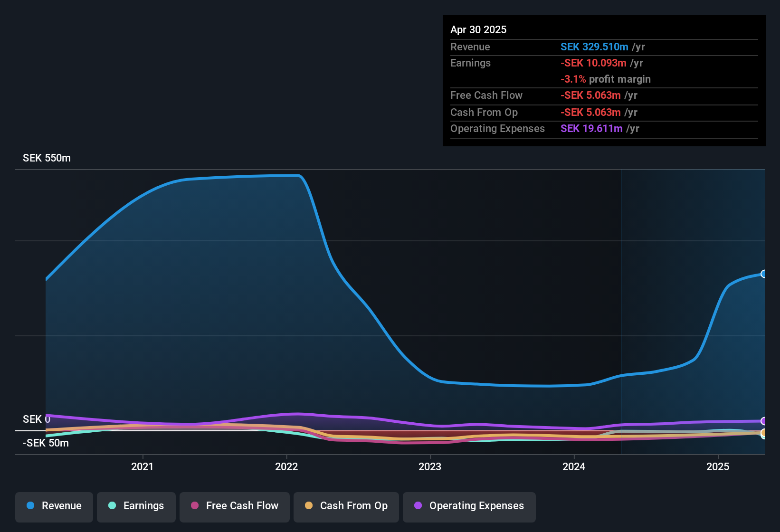Click the Free Cash Flow tooltip row label
The height and width of the screenshot is (532, 780).
(486, 95)
